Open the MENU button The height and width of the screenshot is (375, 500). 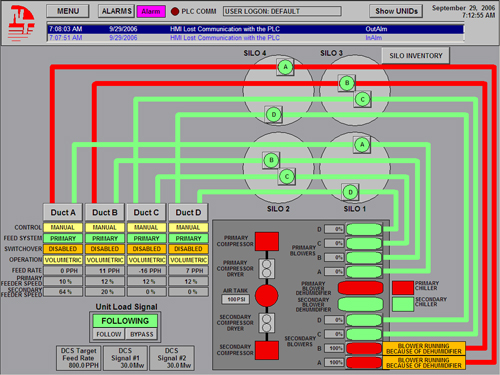pyautogui.click(x=68, y=11)
